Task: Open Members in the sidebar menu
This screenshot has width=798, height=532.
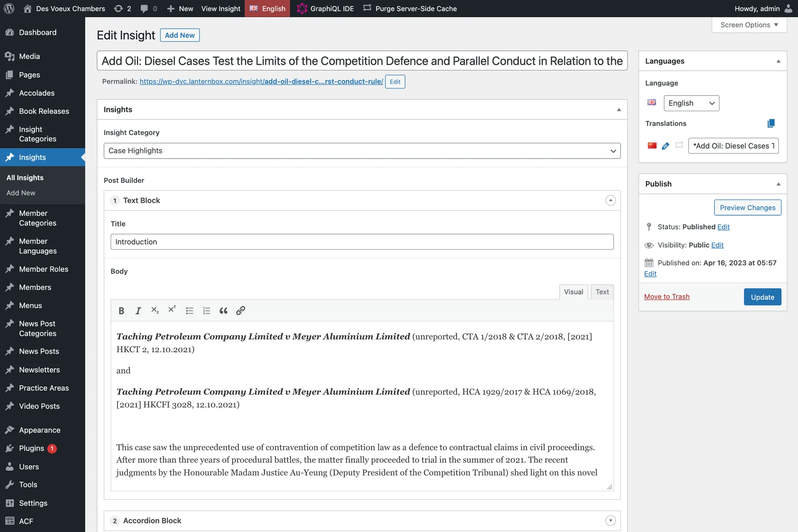Action: click(35, 287)
